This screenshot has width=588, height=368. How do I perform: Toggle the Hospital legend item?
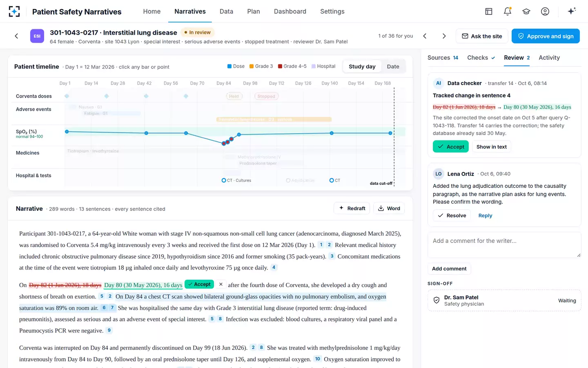pos(323,66)
